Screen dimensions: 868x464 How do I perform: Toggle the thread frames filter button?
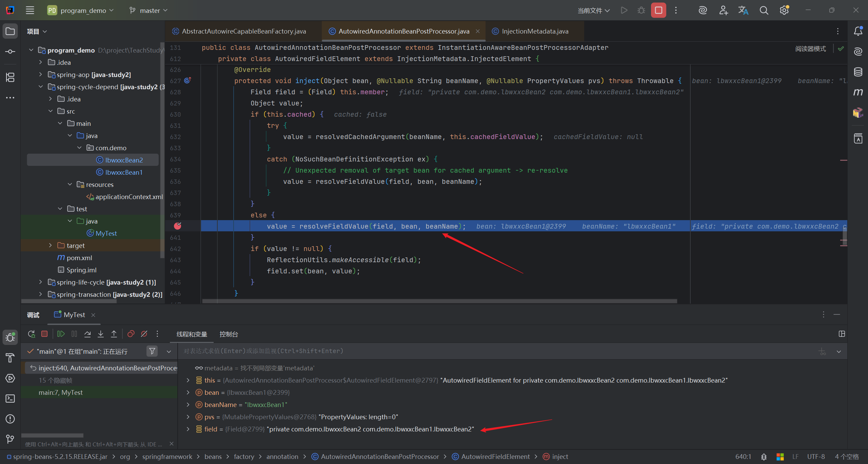coord(152,351)
